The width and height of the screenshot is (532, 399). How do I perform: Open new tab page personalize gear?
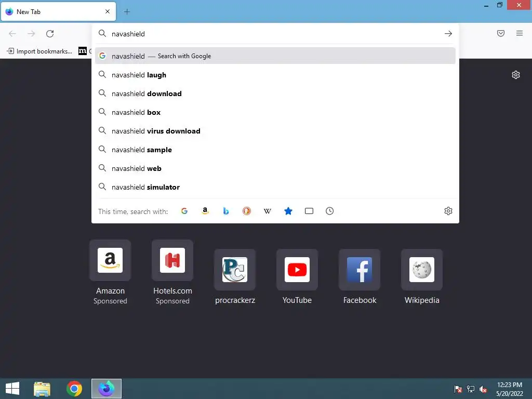coord(516,75)
